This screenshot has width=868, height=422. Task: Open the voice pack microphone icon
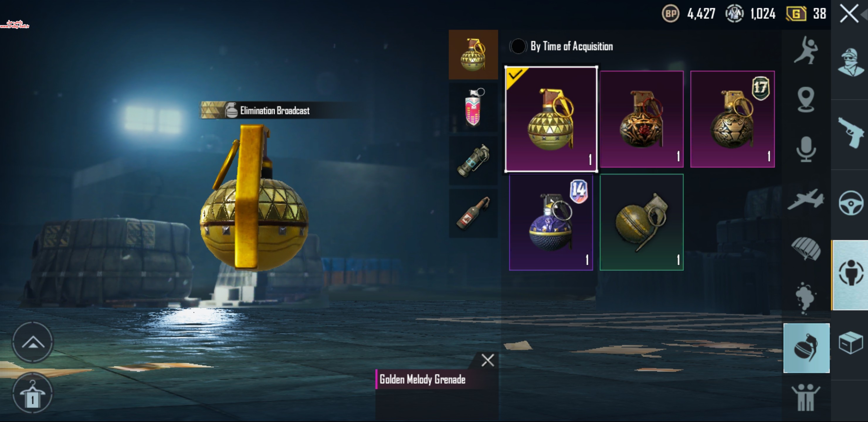pos(806,149)
